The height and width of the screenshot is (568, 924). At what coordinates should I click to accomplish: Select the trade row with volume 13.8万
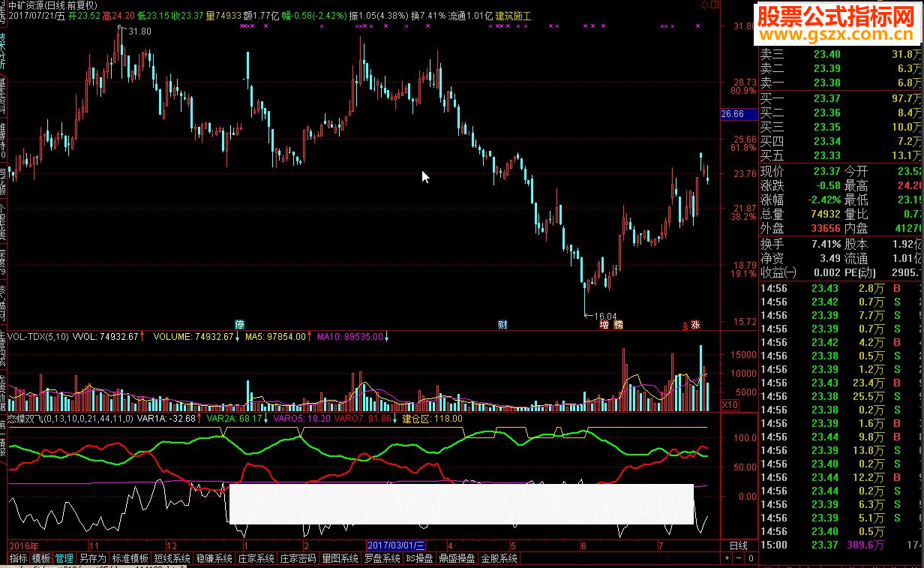(841, 451)
